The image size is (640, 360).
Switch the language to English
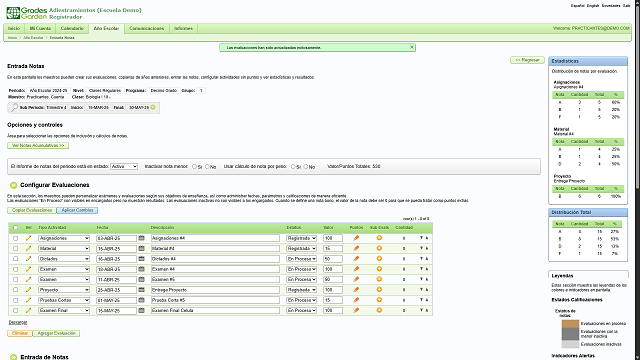tap(593, 6)
